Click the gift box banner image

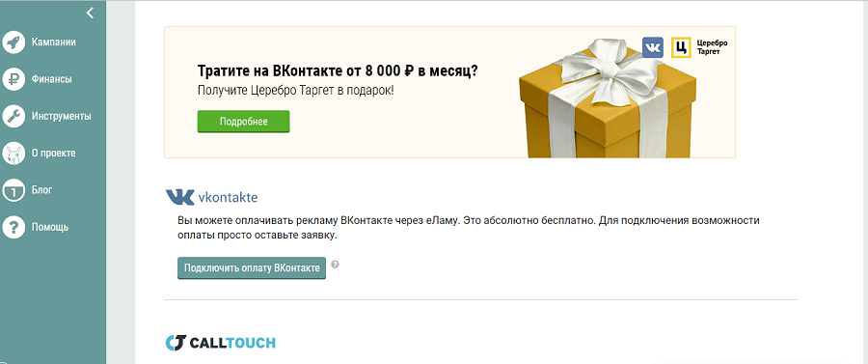pyautogui.click(x=608, y=98)
